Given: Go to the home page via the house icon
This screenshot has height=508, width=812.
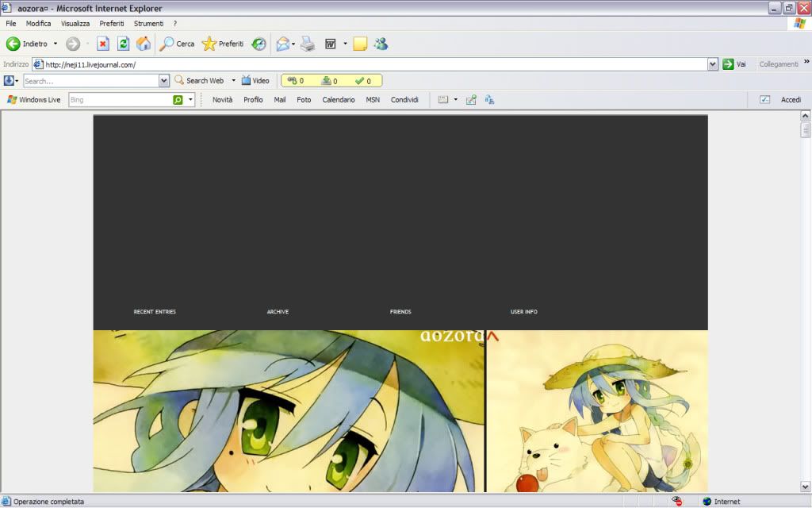Looking at the screenshot, I should [x=144, y=44].
